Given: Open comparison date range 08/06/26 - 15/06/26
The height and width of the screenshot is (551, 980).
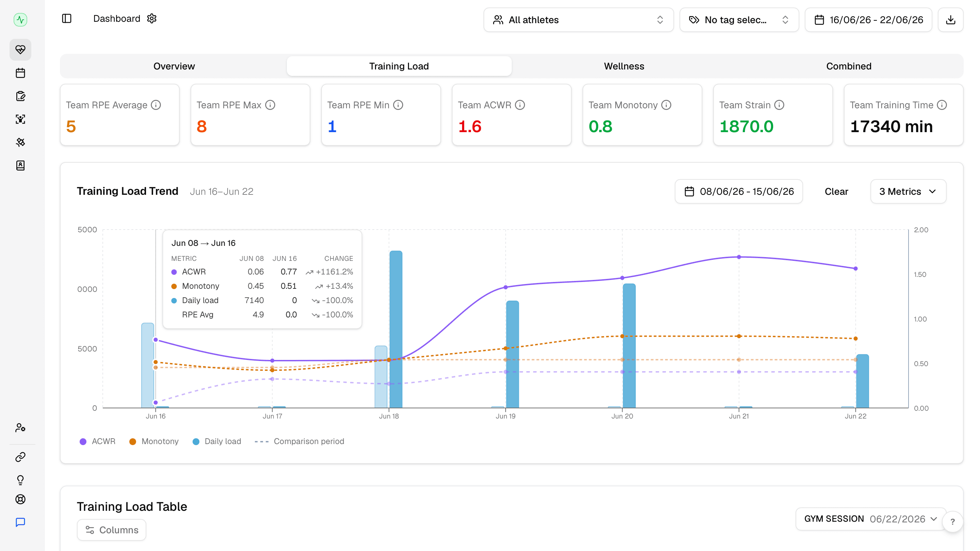Looking at the screenshot, I should coord(738,191).
